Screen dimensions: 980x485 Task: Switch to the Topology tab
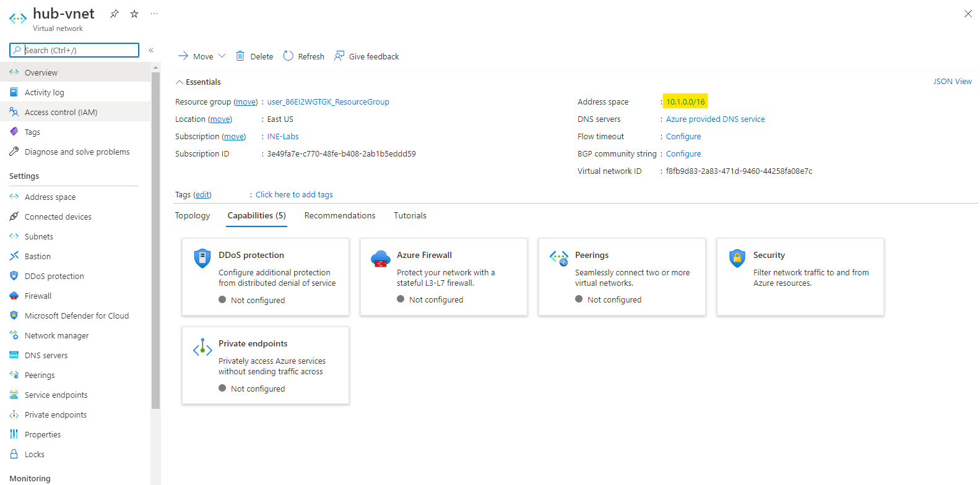tap(193, 215)
